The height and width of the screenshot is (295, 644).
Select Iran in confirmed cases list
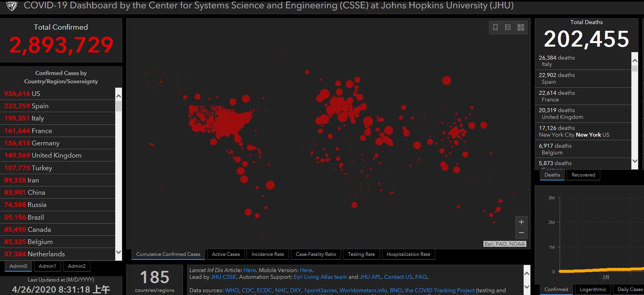pyautogui.click(x=58, y=180)
